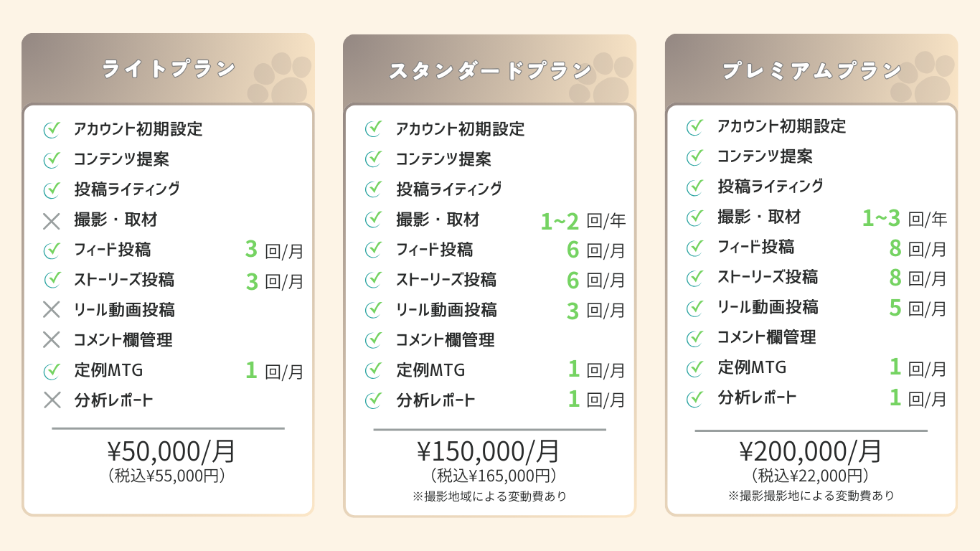The width and height of the screenshot is (980, 551).
Task: Click the paw print icon in スタンダードプラン header
Action: click(602, 77)
